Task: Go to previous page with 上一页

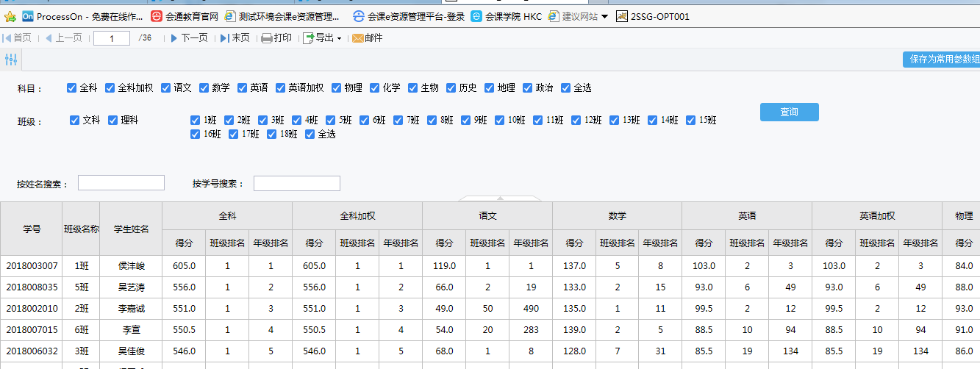Action: pos(63,38)
